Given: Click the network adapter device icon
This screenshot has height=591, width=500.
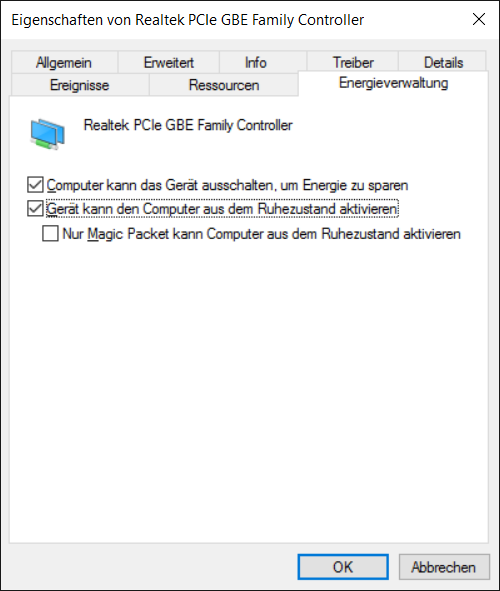Looking at the screenshot, I should (x=47, y=135).
